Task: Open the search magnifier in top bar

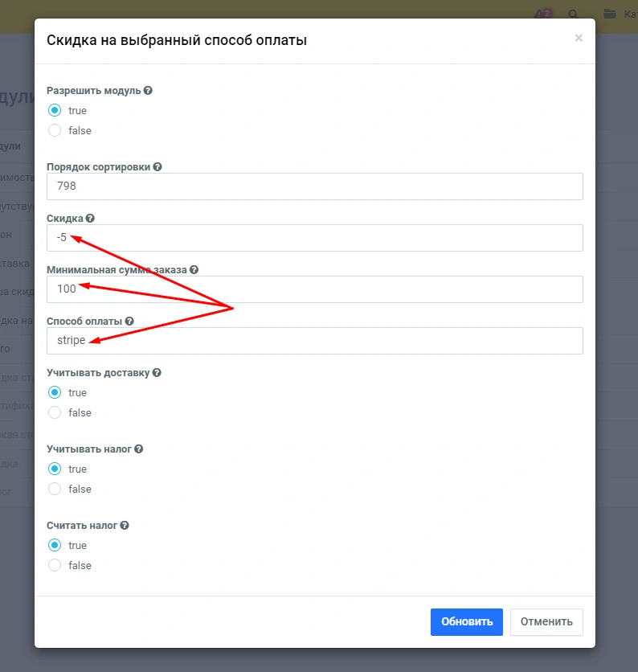Action: (573, 14)
